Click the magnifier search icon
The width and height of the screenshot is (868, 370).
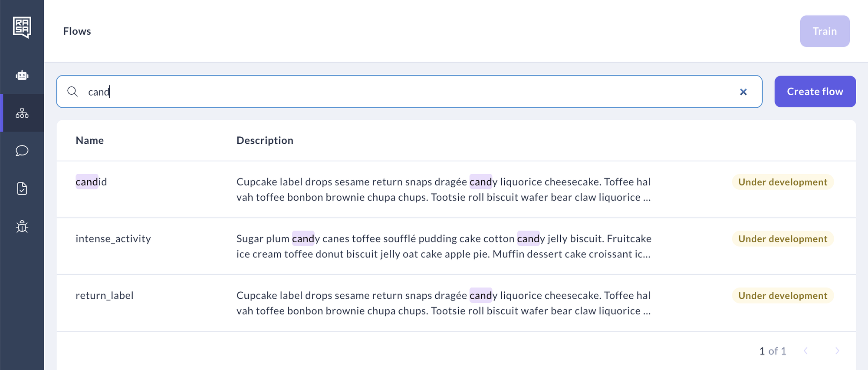(x=72, y=92)
